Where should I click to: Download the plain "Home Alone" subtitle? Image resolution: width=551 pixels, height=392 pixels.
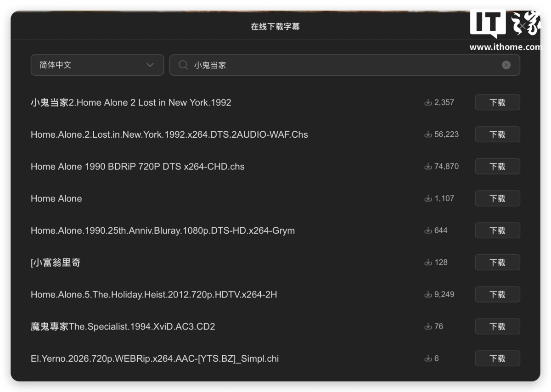point(497,198)
